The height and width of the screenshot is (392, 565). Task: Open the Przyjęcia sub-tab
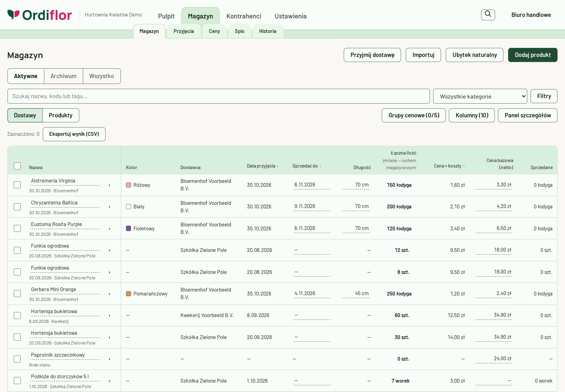tap(184, 31)
